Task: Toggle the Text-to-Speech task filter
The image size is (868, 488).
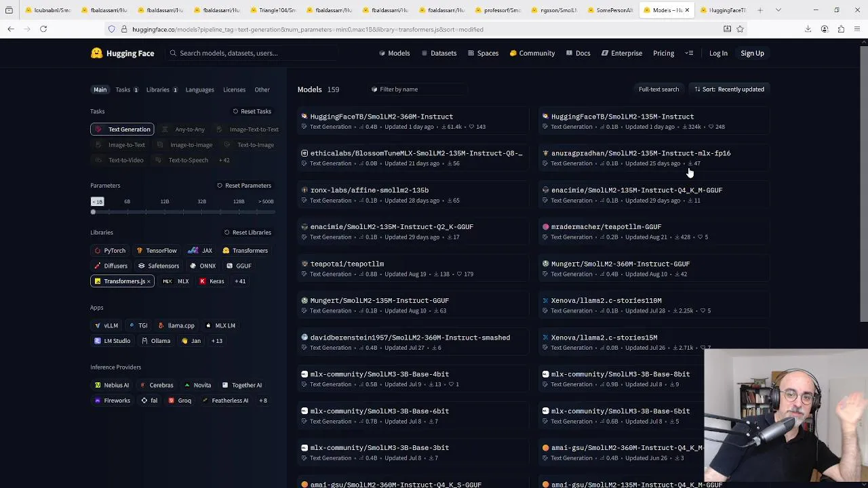Action: pos(180,160)
